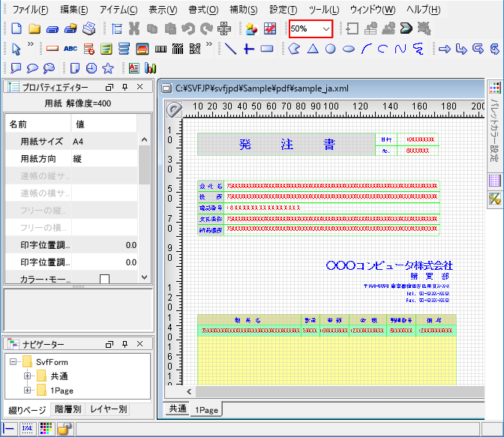The image size is (504, 437).
Task: Select the star shape tool
Action: coord(108,68)
